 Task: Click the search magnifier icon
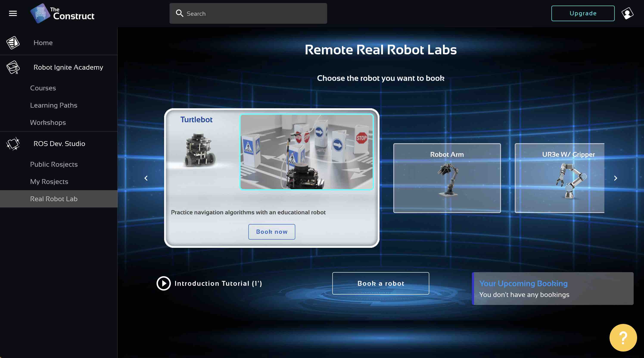click(179, 13)
